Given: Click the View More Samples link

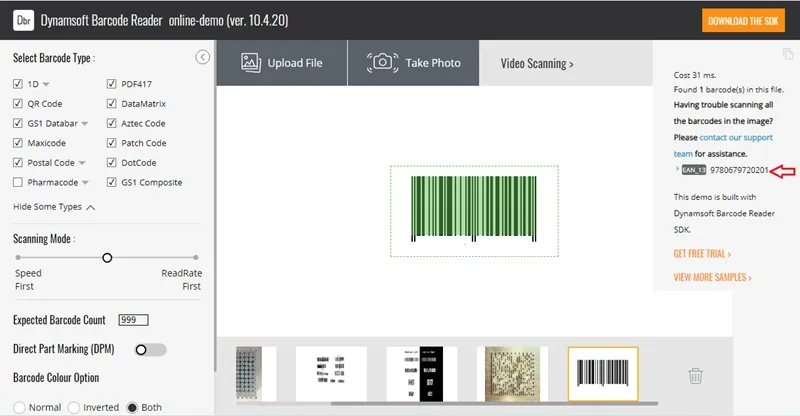Looking at the screenshot, I should click(712, 277).
